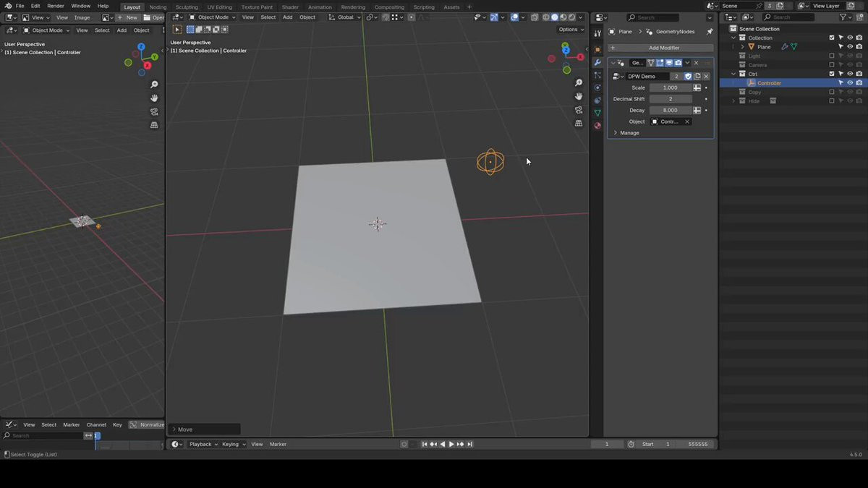Enable the Light collection checkbox
Viewport: 868px width, 488px height.
coord(832,56)
